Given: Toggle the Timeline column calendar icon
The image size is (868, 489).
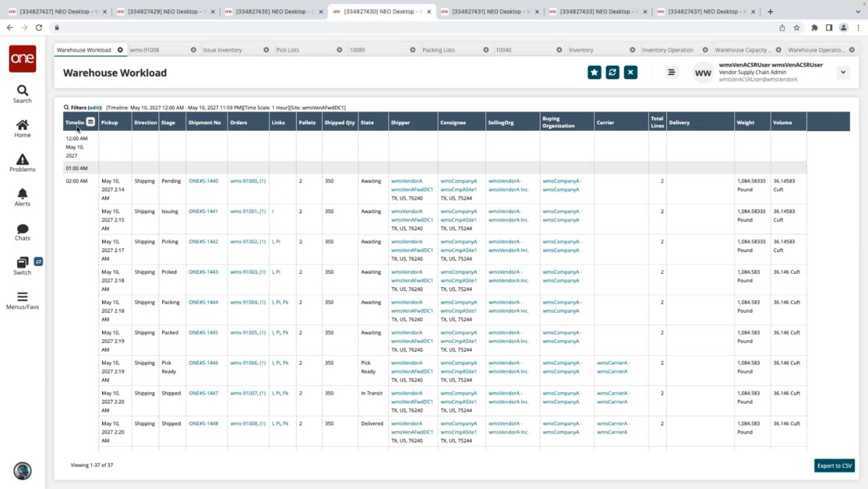Looking at the screenshot, I should [90, 122].
